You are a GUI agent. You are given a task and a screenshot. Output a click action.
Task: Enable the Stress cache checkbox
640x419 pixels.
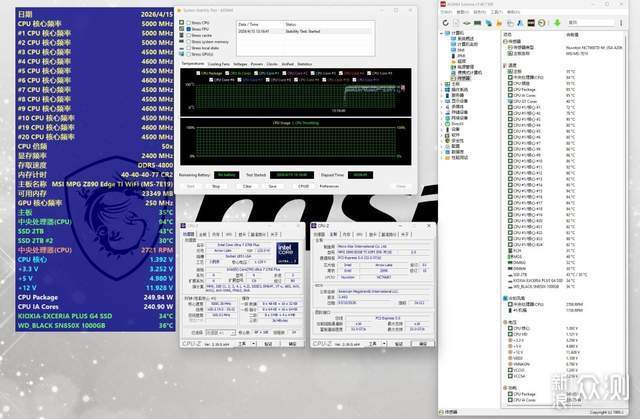[189, 35]
